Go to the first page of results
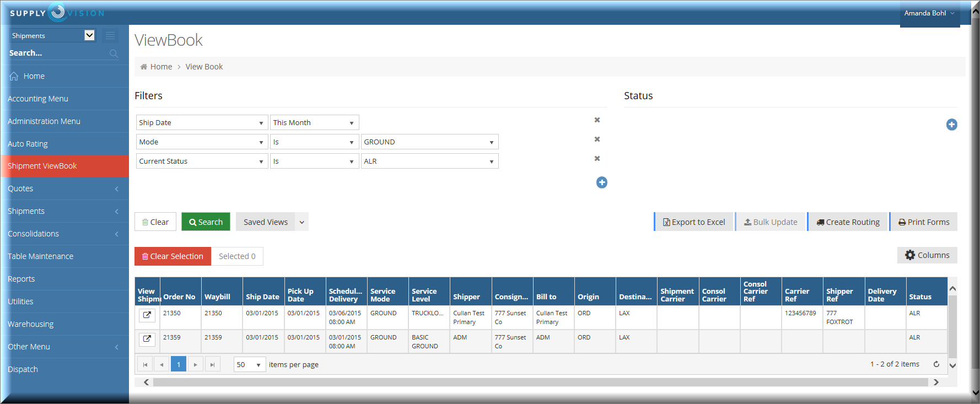 point(145,364)
